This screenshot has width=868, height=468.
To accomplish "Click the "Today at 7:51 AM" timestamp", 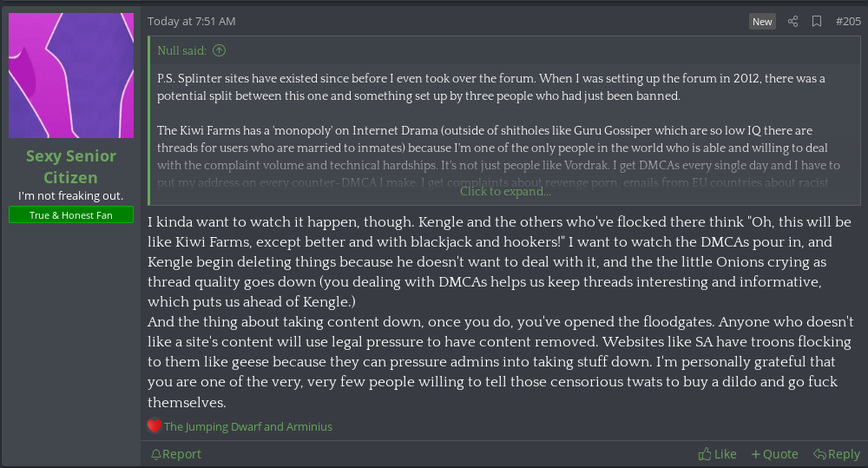I will click(x=191, y=22).
